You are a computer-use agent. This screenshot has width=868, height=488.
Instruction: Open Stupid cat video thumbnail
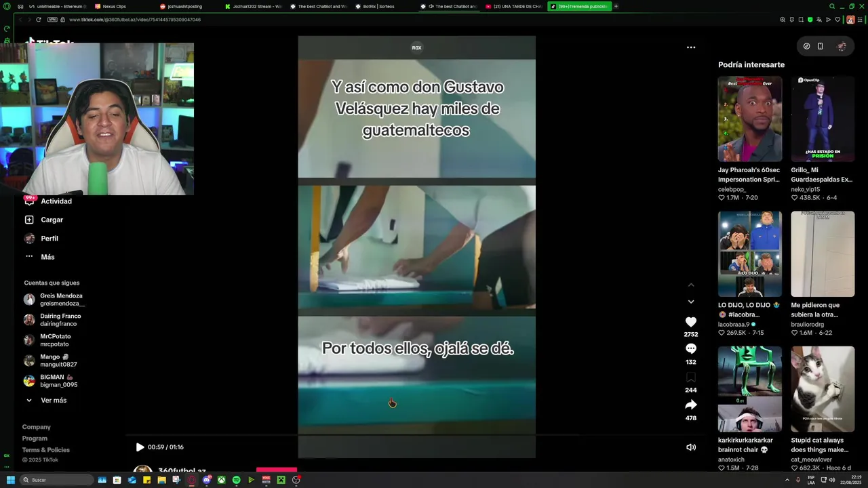click(x=823, y=389)
